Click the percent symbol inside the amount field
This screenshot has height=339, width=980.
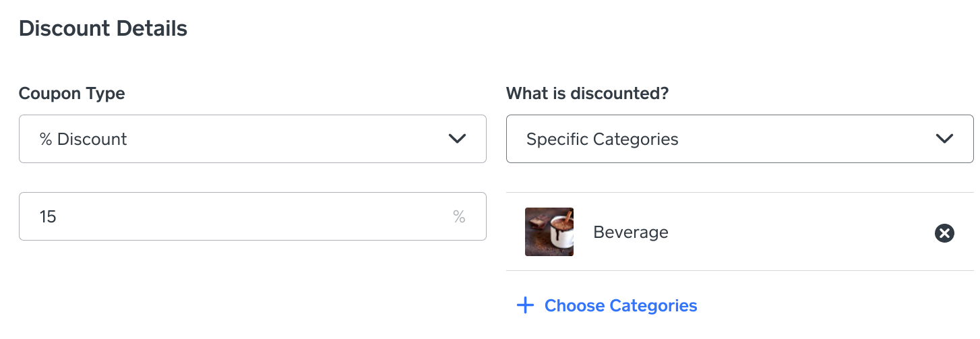459,217
